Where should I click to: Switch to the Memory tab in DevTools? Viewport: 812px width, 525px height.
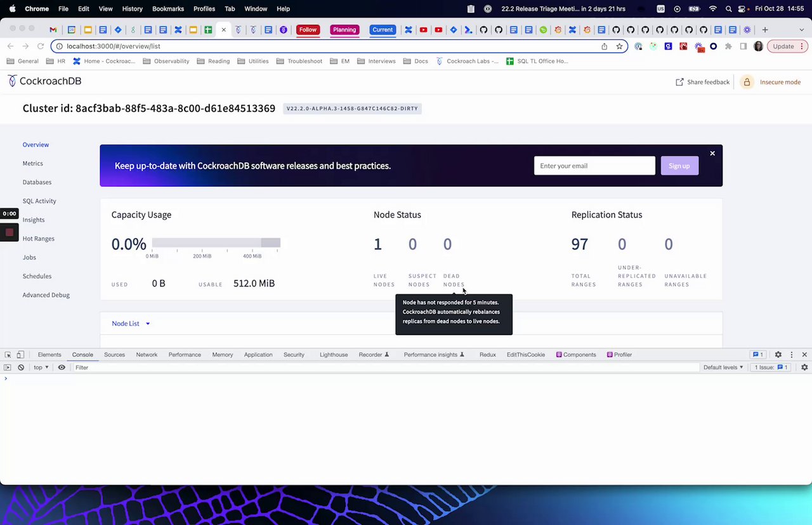(x=223, y=355)
